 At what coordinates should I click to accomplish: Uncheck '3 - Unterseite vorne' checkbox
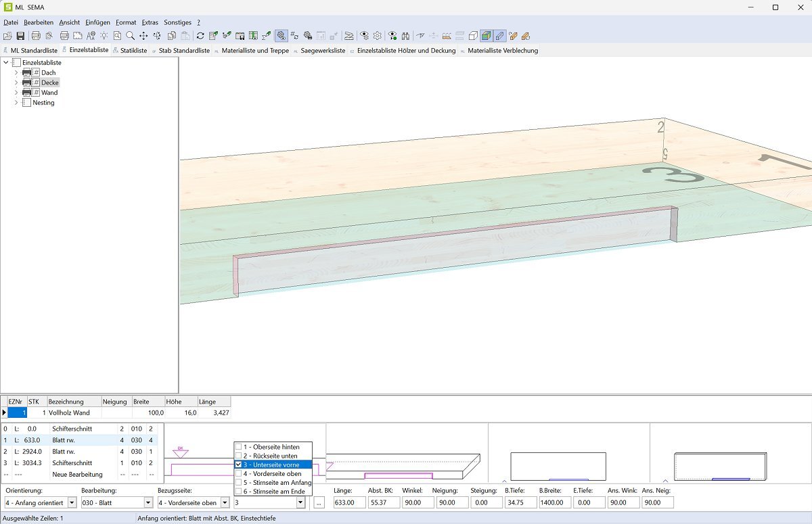point(239,465)
